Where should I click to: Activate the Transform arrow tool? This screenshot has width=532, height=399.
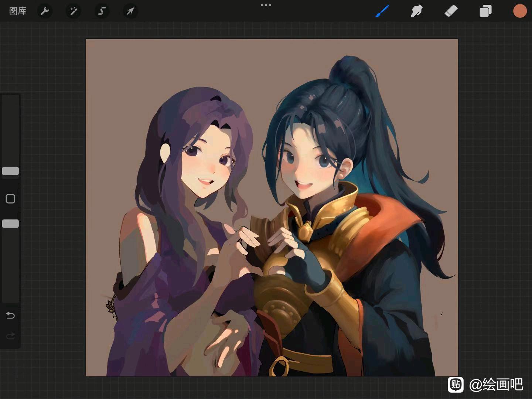pos(130,11)
